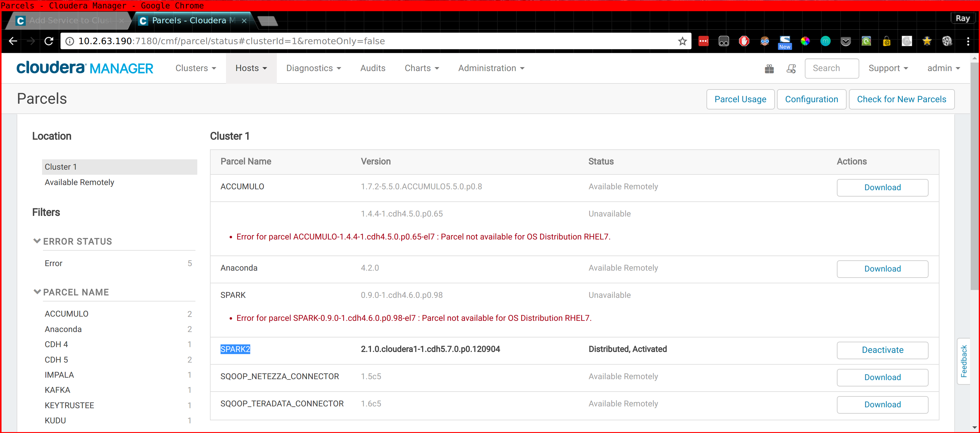Open the gold star extension icon

click(x=927, y=41)
